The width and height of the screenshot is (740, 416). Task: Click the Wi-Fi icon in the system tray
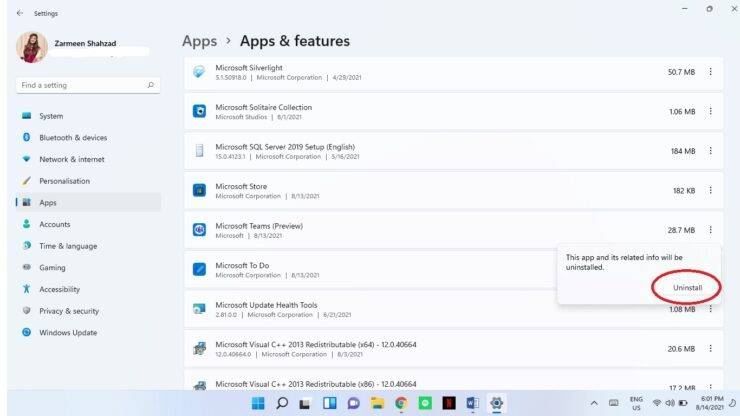point(656,403)
